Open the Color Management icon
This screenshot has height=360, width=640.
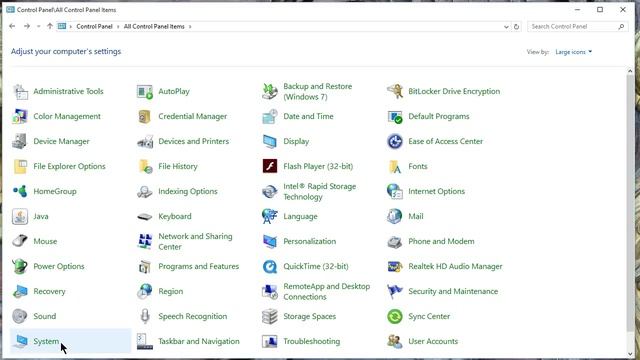tap(20, 116)
